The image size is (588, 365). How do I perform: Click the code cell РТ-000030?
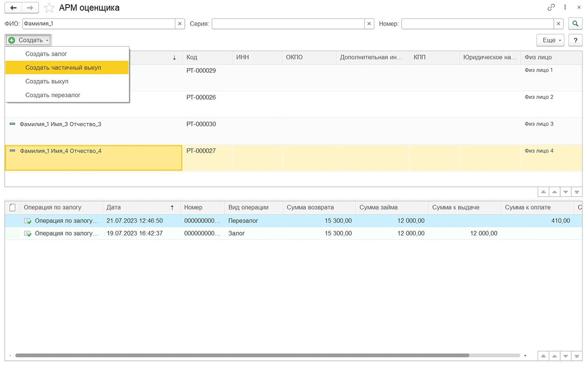[x=207, y=131]
